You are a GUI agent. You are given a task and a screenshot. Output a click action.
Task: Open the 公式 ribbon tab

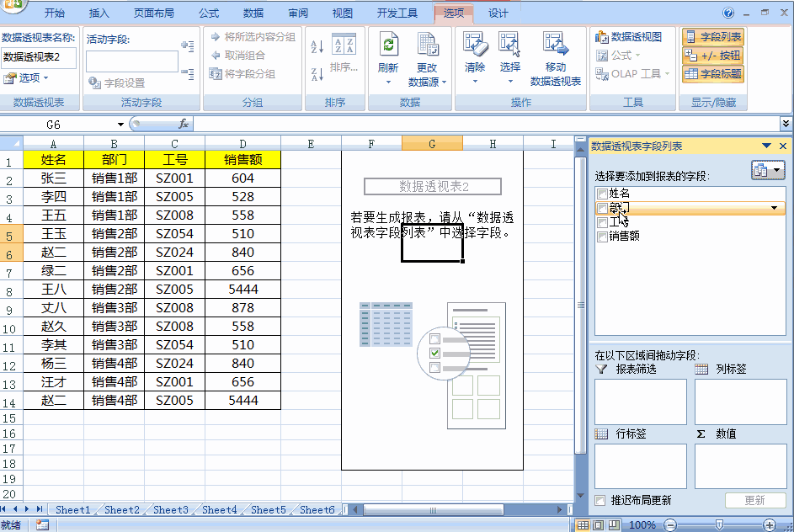pos(209,13)
